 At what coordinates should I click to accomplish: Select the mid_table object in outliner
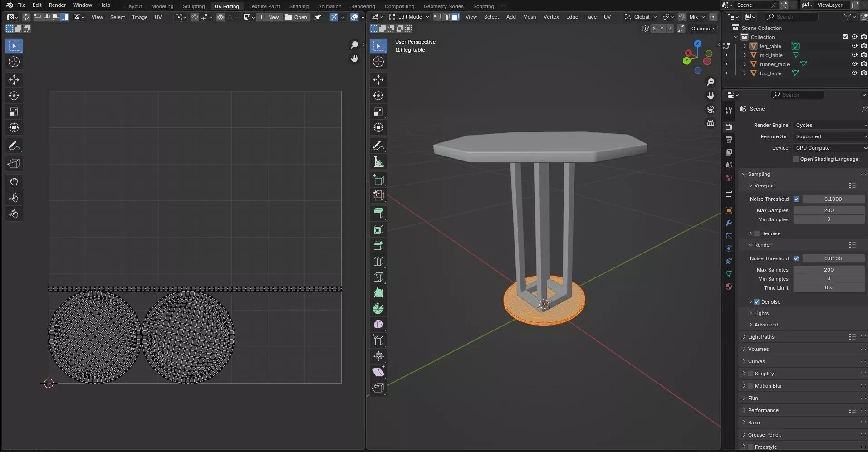coord(771,55)
